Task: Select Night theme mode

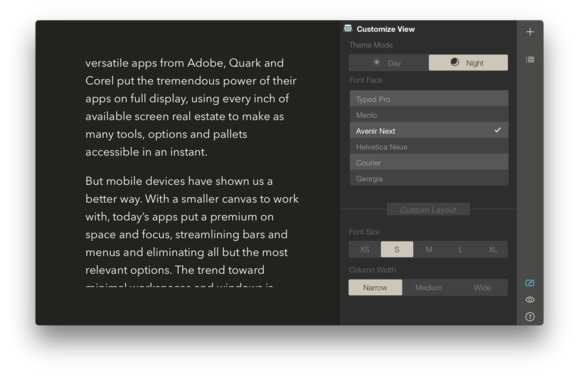Action: [x=468, y=63]
